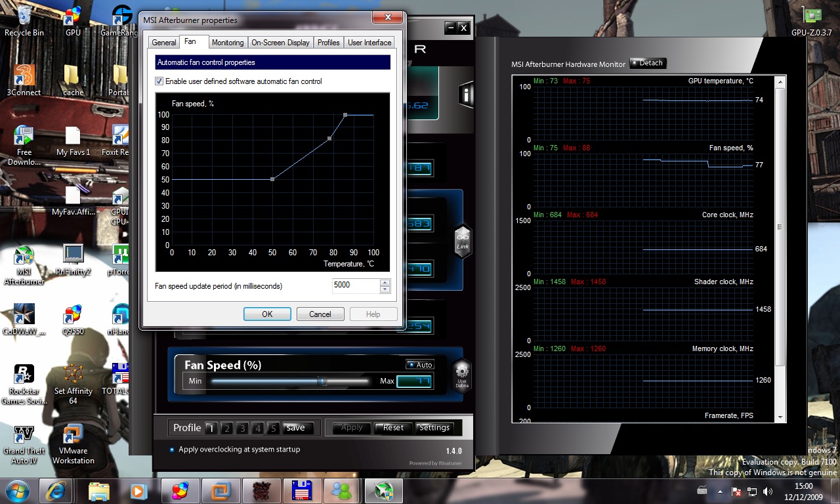Open the cache folder on desktop
The image size is (840, 504).
click(73, 81)
